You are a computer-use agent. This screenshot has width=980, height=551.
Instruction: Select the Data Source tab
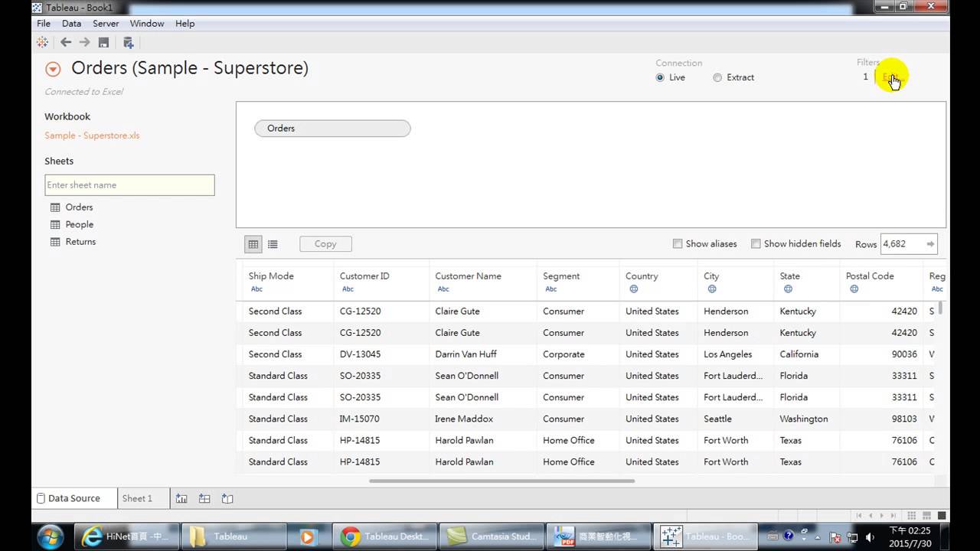point(74,498)
